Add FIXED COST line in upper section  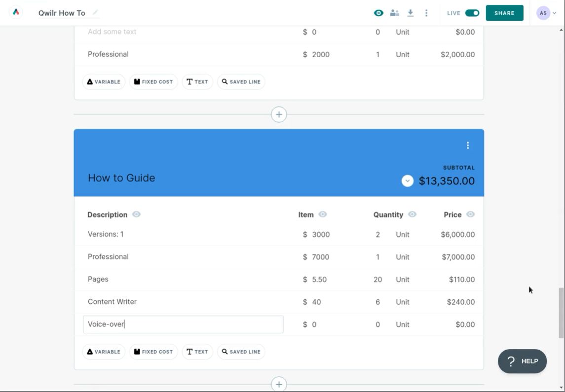click(x=153, y=82)
